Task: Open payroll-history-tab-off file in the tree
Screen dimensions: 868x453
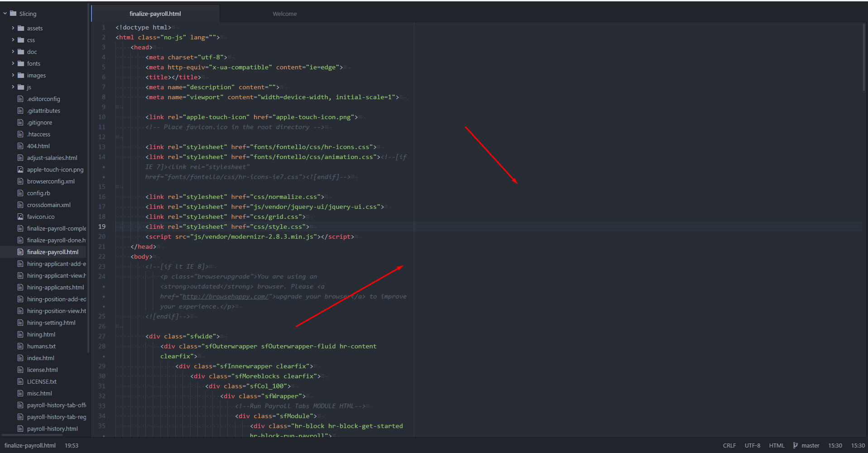Action: pos(57,405)
